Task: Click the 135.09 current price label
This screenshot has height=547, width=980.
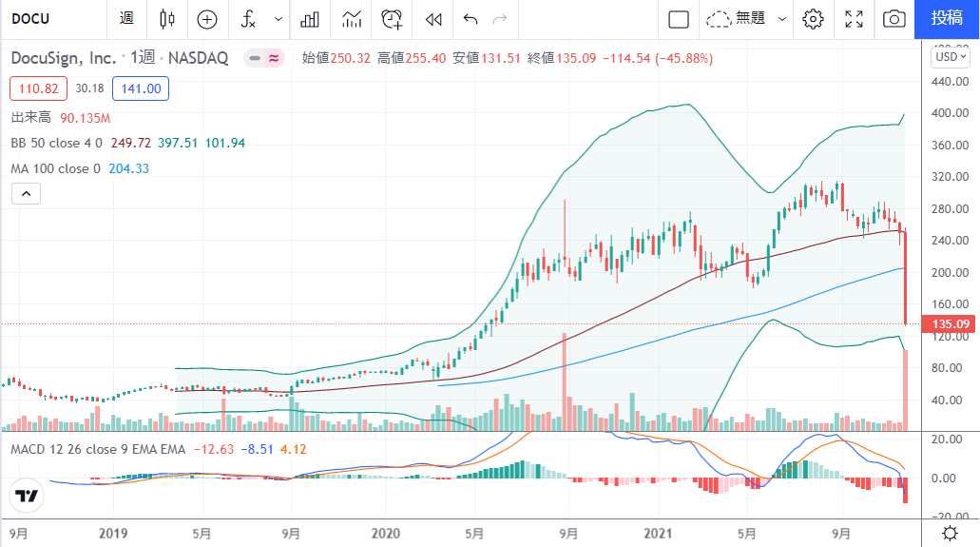Action: (x=950, y=324)
